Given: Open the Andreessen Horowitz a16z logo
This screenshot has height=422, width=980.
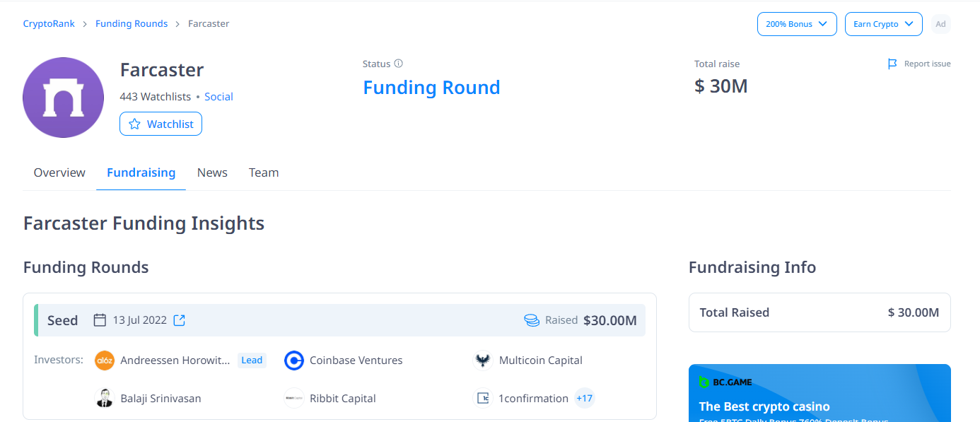Looking at the screenshot, I should point(105,361).
